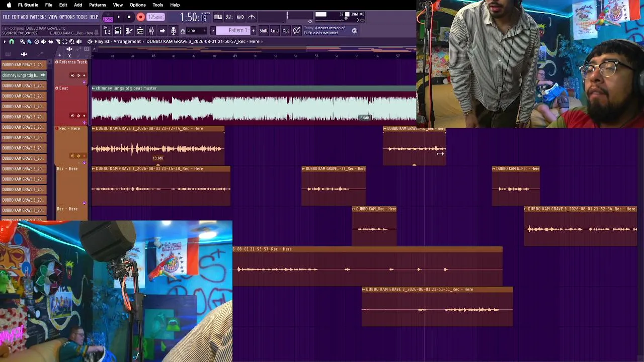Open the in-app PATTERNS menu
This screenshot has height=362, width=644.
38,17
